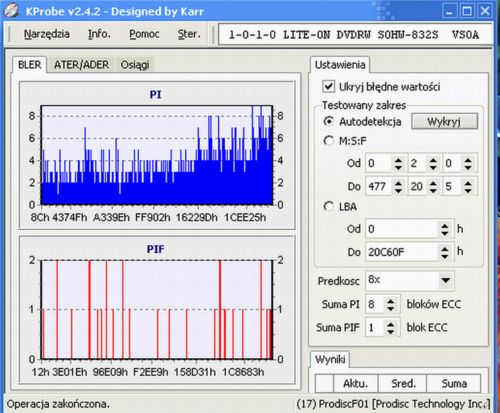
Task: Open the Pomoc menu
Action: (x=144, y=34)
